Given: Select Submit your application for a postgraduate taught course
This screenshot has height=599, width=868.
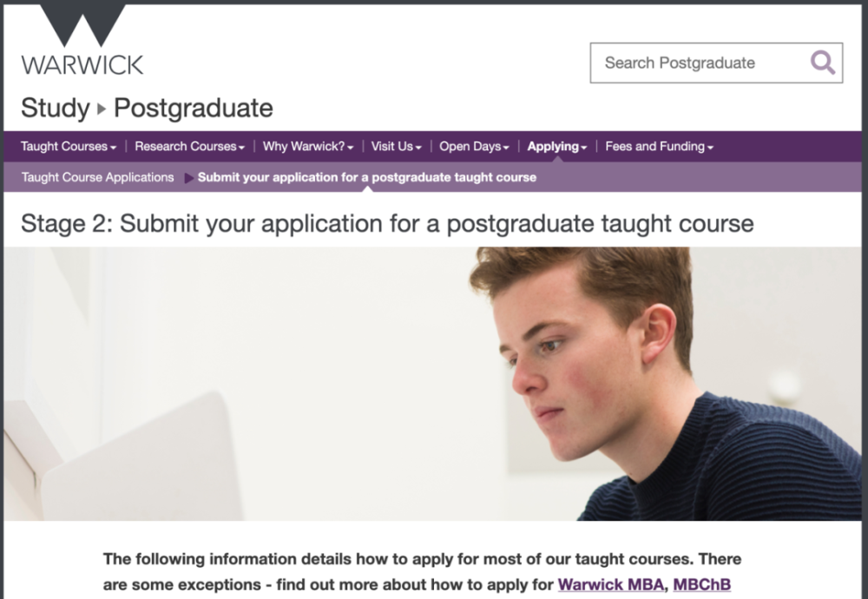Looking at the screenshot, I should pyautogui.click(x=367, y=177).
